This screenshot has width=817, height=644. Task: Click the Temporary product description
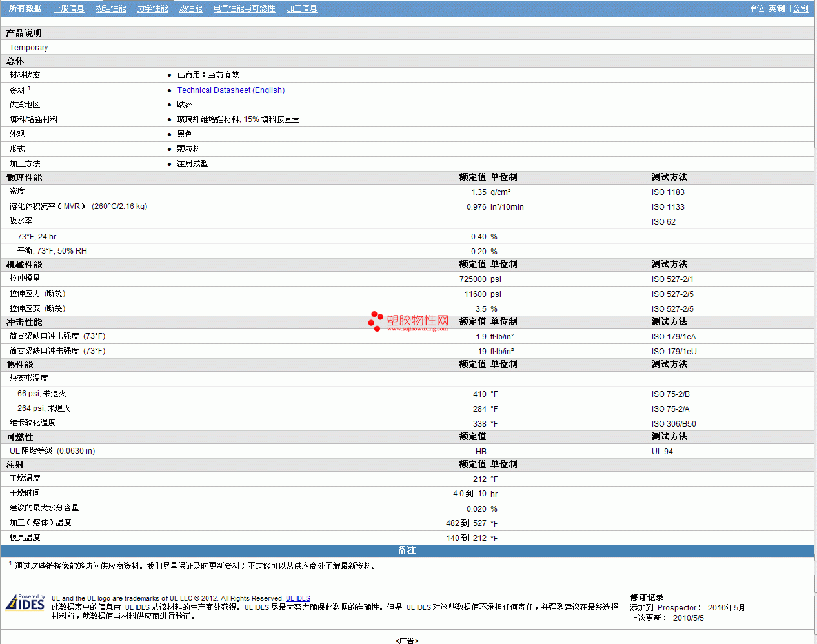click(x=28, y=48)
